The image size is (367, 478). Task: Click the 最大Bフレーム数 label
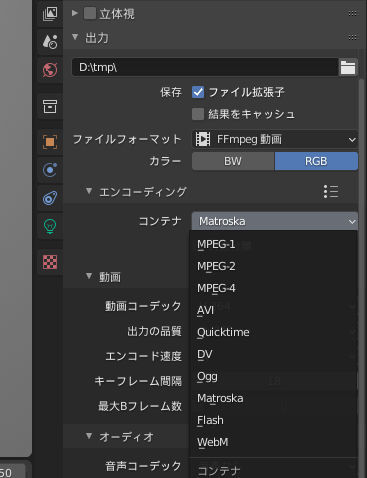click(x=140, y=406)
